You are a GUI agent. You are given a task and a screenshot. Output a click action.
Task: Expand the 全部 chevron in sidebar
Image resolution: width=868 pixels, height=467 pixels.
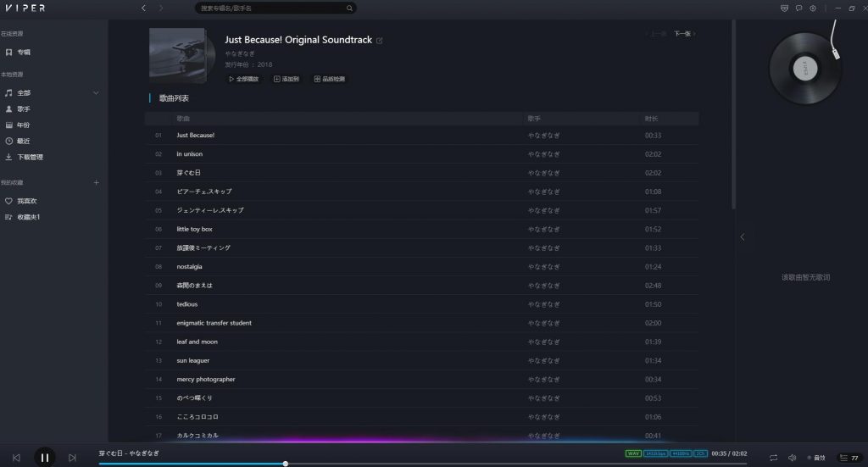96,93
